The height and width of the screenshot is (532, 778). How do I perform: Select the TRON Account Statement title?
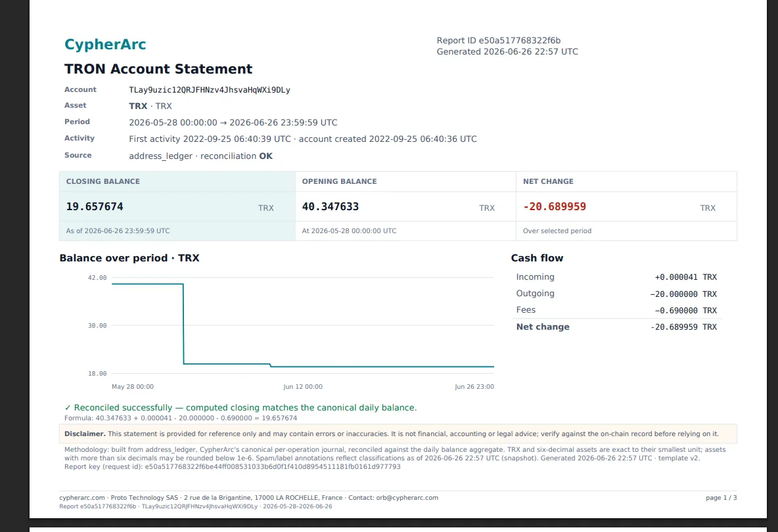point(158,69)
